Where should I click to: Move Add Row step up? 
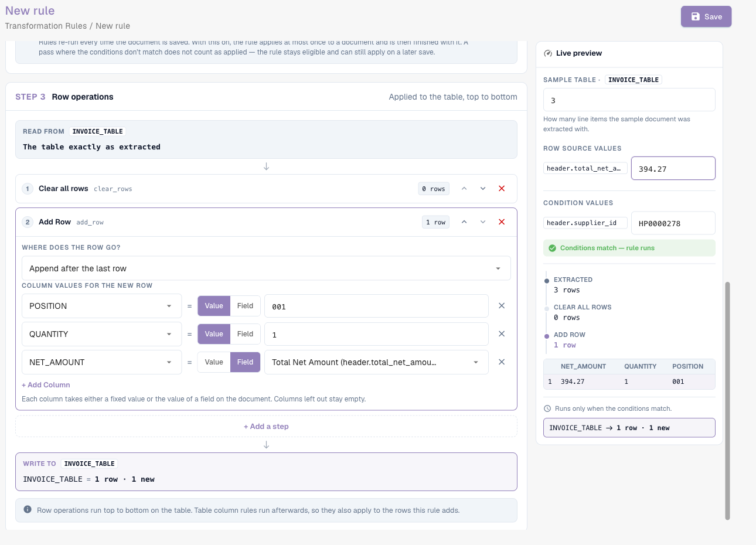click(464, 222)
